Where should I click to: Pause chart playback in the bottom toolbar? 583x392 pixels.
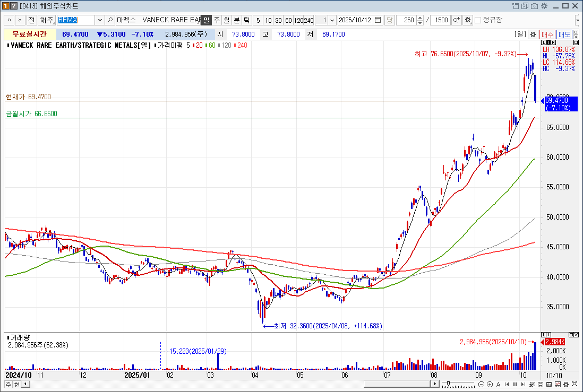[515, 384]
